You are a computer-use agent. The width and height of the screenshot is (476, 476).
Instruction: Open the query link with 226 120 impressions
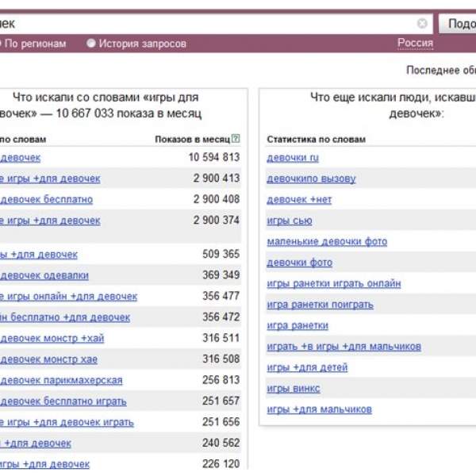pos(44,464)
